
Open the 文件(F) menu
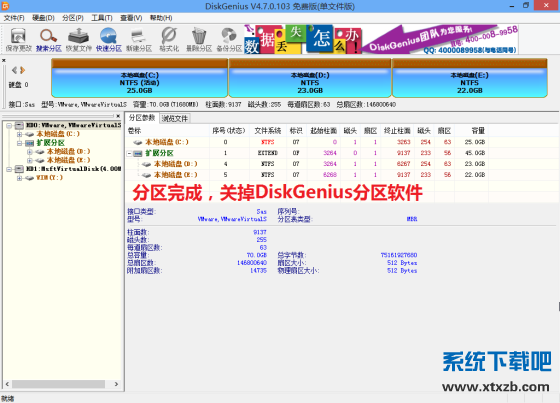coord(14,18)
